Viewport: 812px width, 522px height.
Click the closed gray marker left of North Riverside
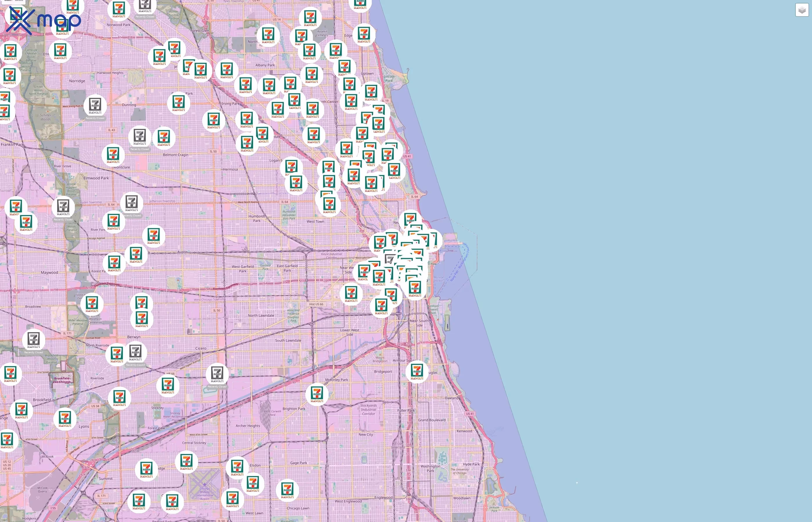point(34,340)
